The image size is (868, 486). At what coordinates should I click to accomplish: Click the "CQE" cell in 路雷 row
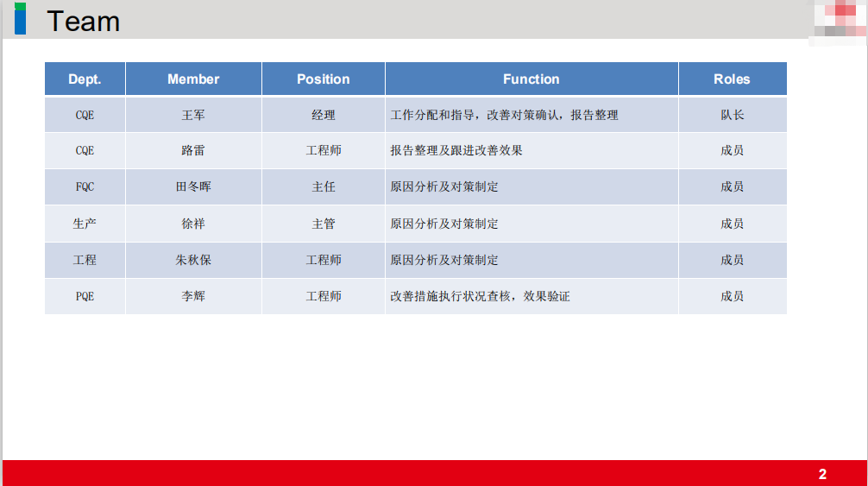[x=85, y=150]
